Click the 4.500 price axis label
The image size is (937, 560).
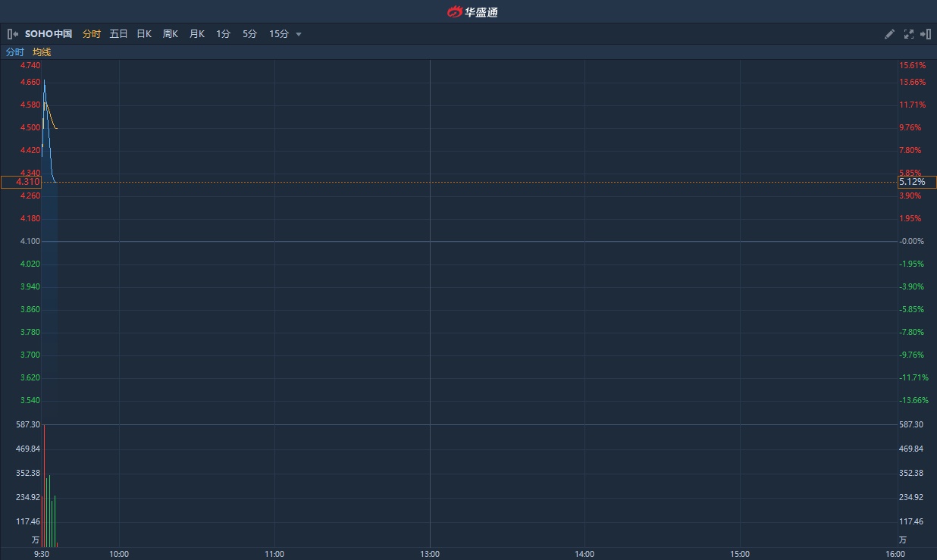pos(30,127)
